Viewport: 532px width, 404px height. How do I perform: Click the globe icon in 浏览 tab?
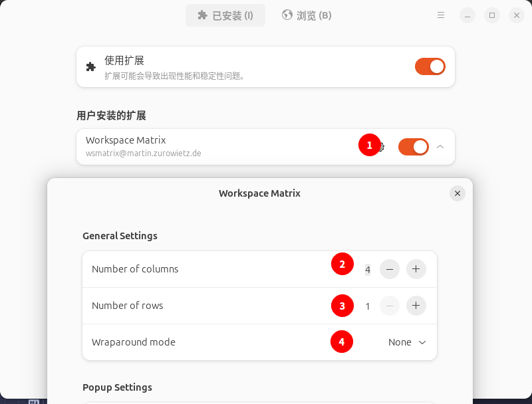(x=287, y=15)
